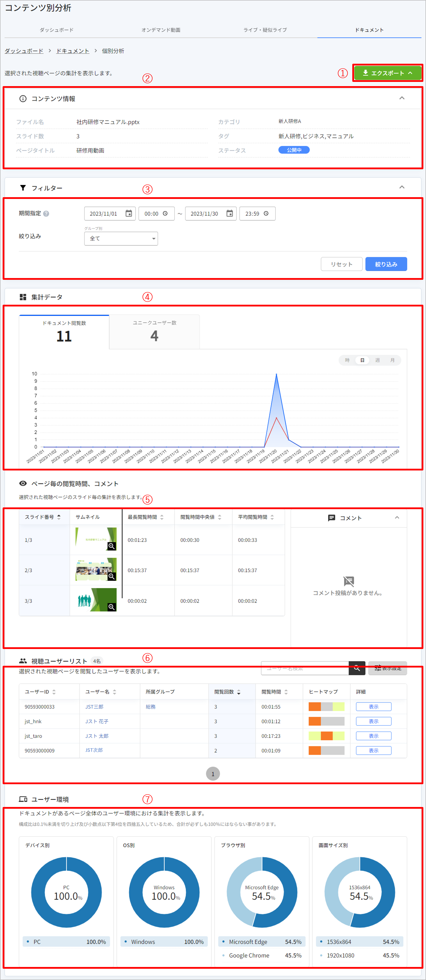Viewport: 426px width, 980px height.
Task: Open clock picker for end time 23:59
Action: pos(266,213)
